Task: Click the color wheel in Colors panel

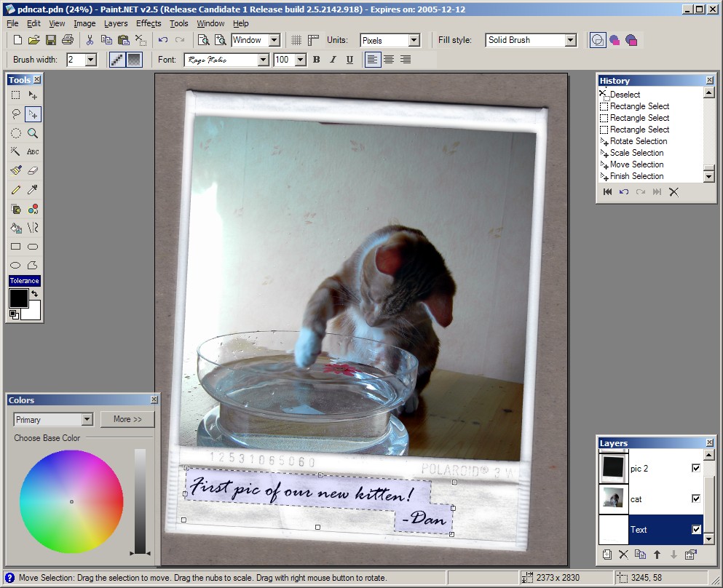Action: coord(71,501)
